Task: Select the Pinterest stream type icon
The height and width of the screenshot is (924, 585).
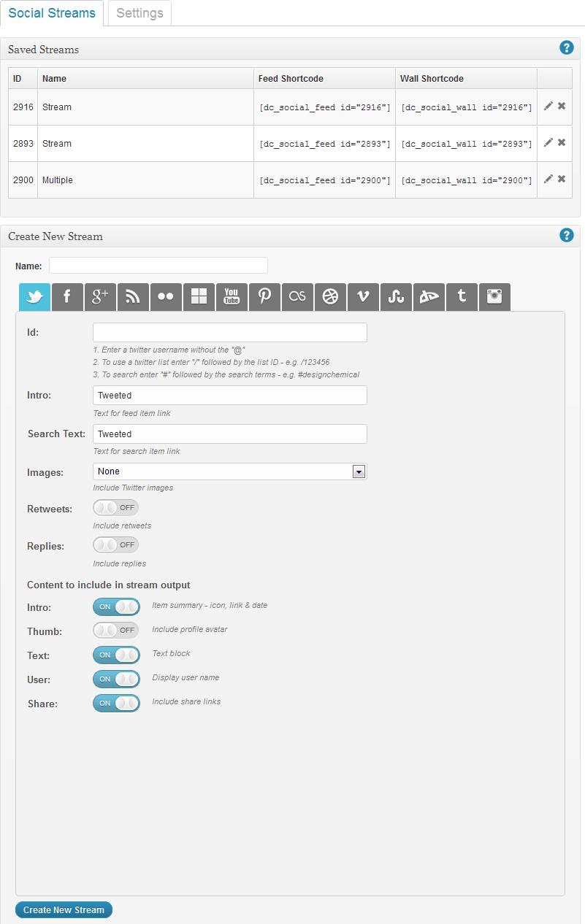Action: point(264,297)
